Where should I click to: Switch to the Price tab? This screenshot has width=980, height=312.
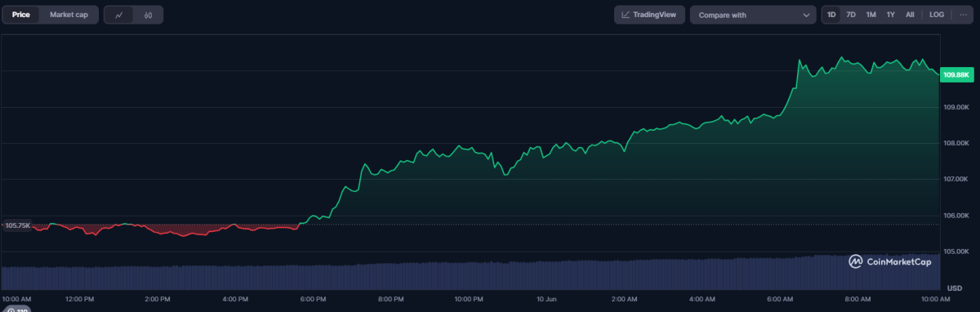pos(21,15)
